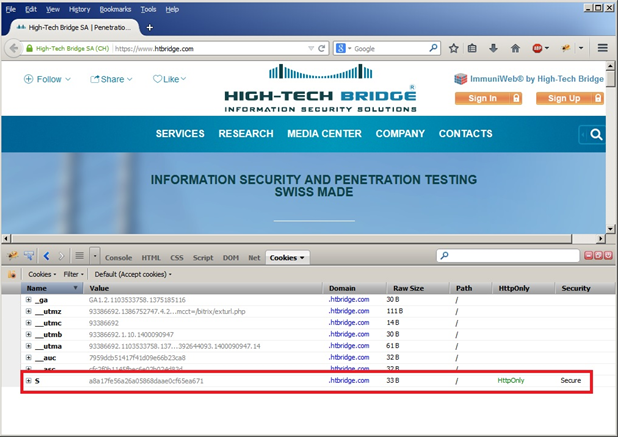Open the Firefox hamburger menu
Image resolution: width=620 pixels, height=438 pixels.
click(x=603, y=47)
